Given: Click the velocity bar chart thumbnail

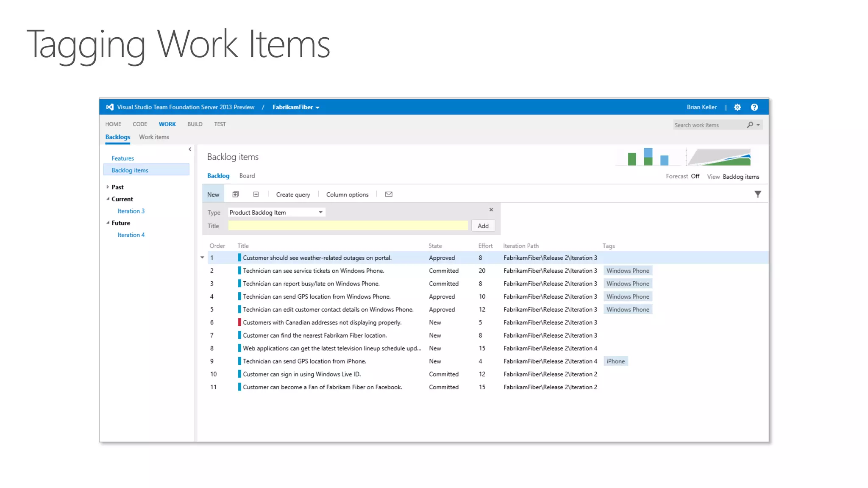Looking at the screenshot, I should 648,157.
